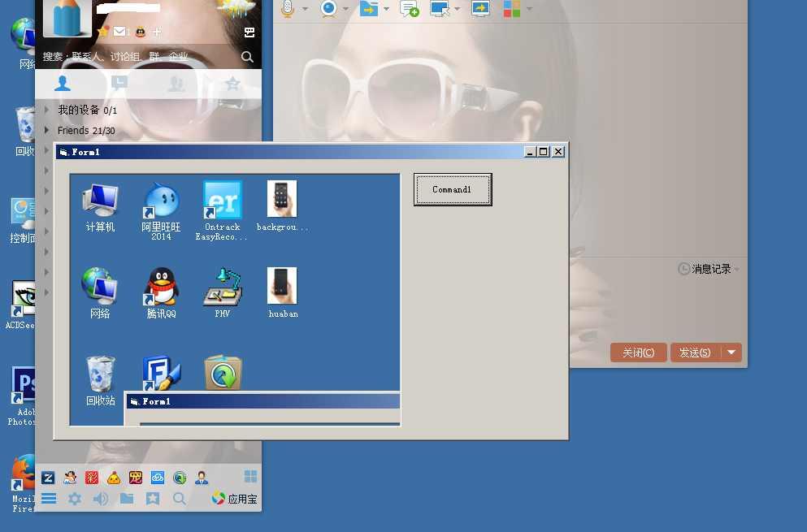
Task: Click the mail envelope icon under the profile
Action: coord(119,32)
